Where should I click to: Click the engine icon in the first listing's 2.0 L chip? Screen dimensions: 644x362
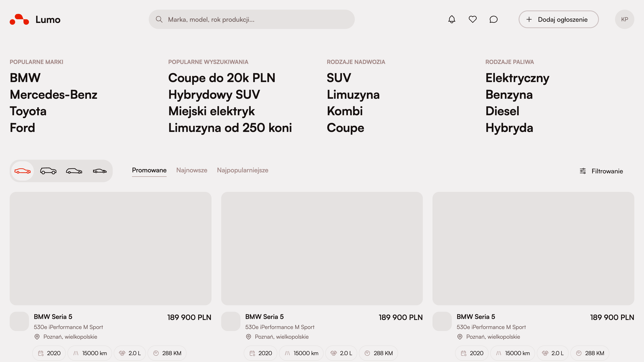122,353
